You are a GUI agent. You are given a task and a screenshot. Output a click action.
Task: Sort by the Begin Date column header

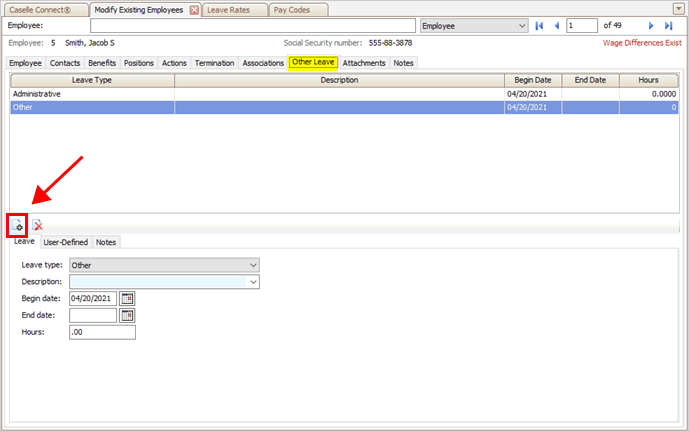point(533,80)
